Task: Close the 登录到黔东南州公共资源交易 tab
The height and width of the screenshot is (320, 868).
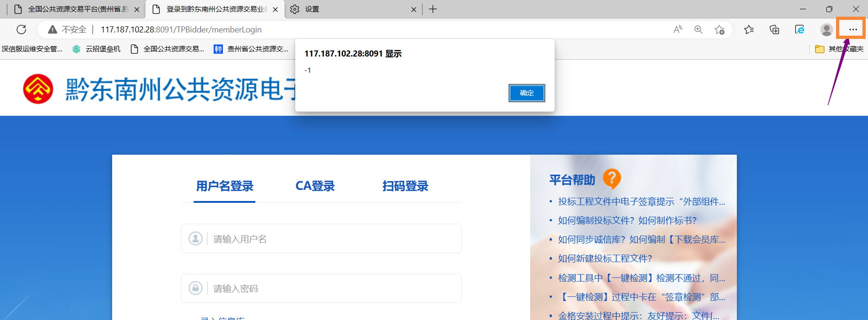Action: (275, 9)
